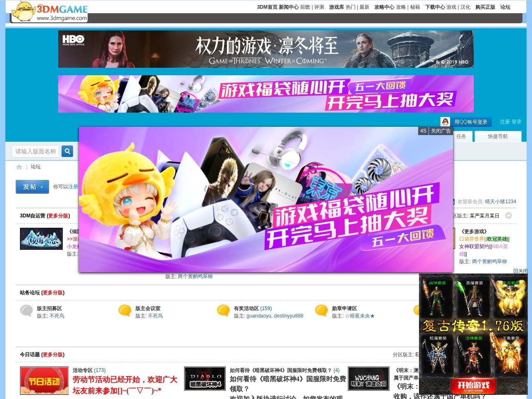Click 两个黄鹂鸣翠柳 under 更多游戏
This screenshot has height=399, width=532.
tap(490, 261)
